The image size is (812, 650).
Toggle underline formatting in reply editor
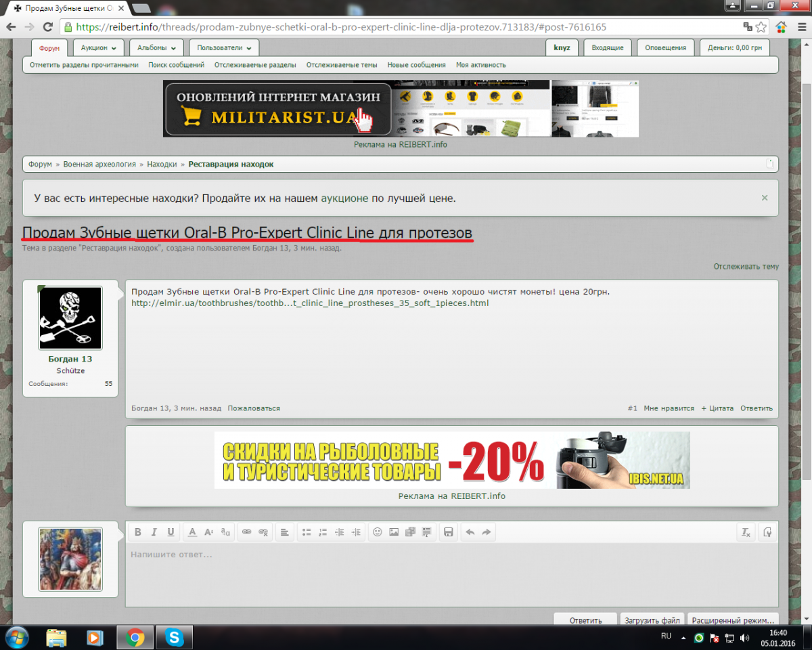point(171,532)
